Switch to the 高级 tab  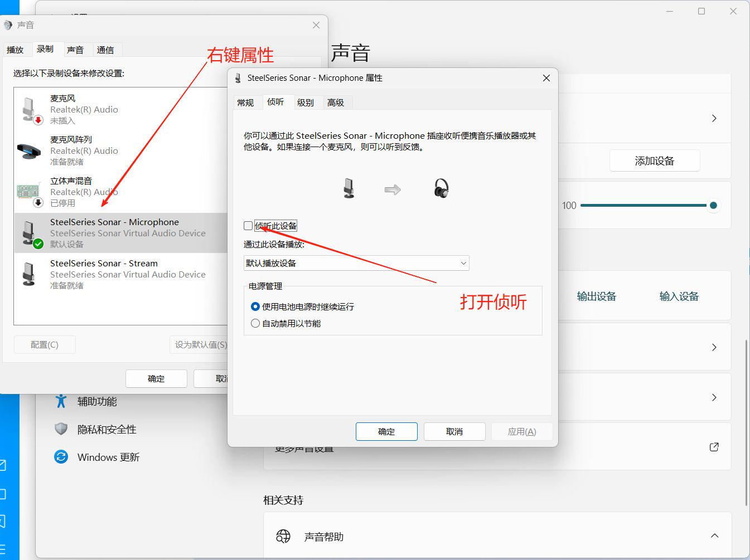(336, 103)
